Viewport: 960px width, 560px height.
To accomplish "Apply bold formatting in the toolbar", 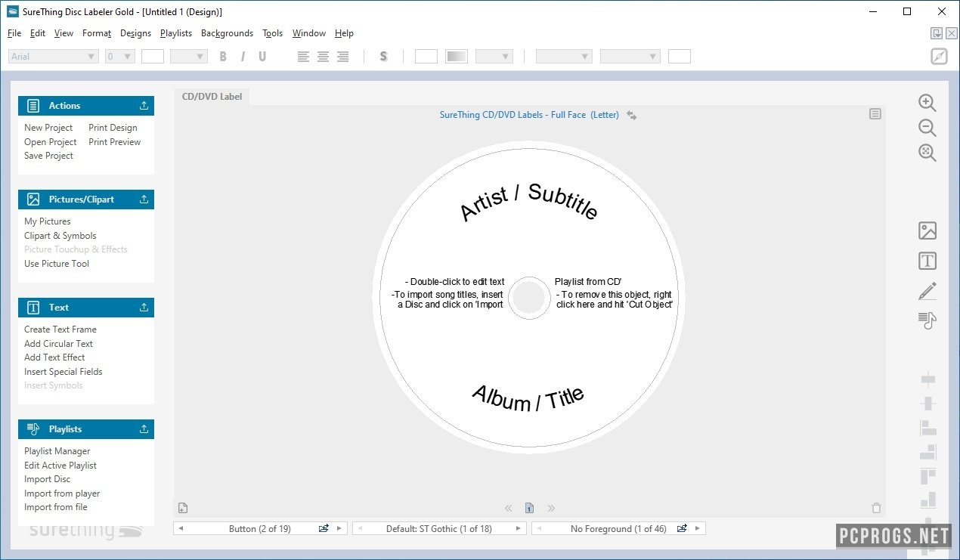I will point(223,56).
